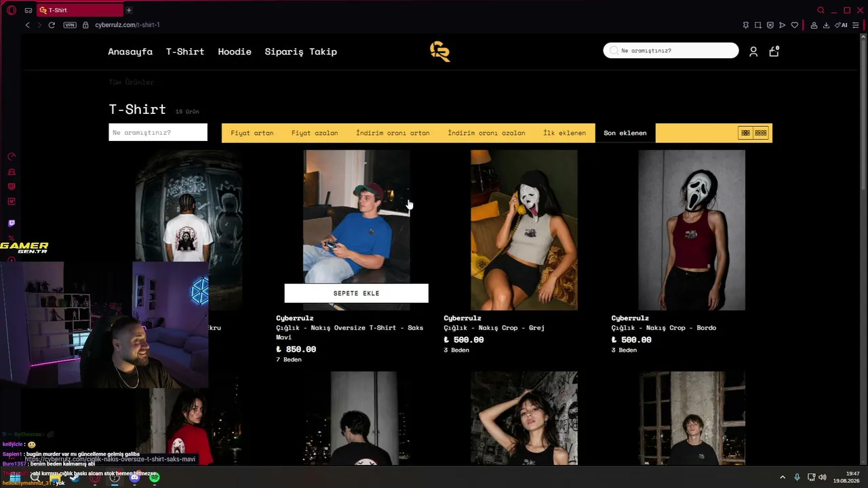Open the Twitch sidebar icon
The height and width of the screenshot is (488, 868).
[12, 223]
